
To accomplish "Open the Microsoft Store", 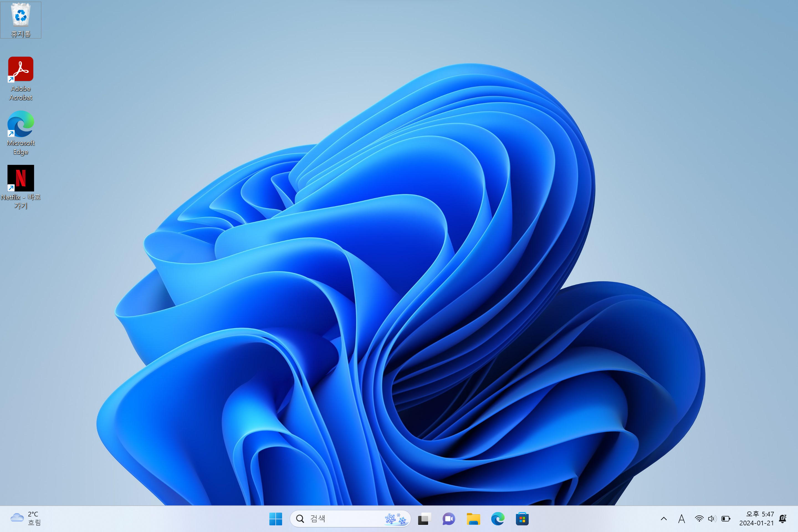I will (x=522, y=518).
